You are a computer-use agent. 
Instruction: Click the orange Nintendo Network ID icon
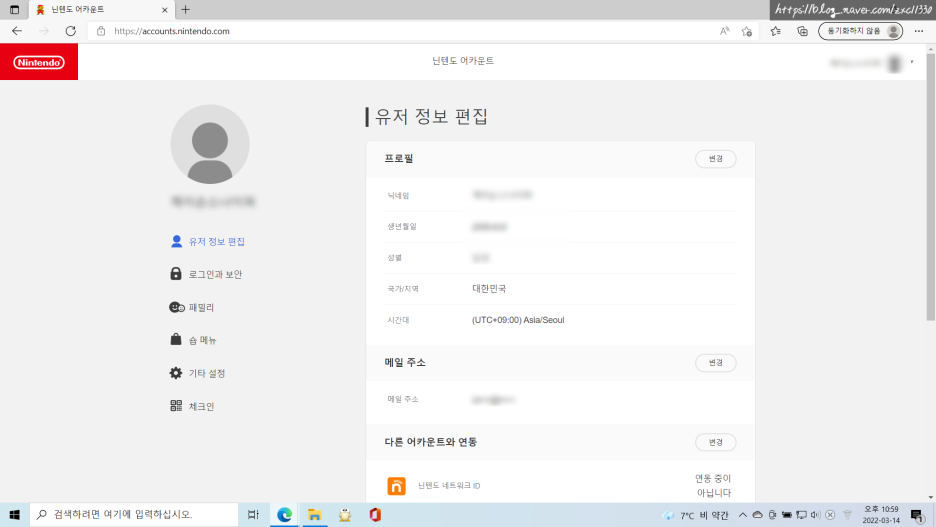pos(396,486)
